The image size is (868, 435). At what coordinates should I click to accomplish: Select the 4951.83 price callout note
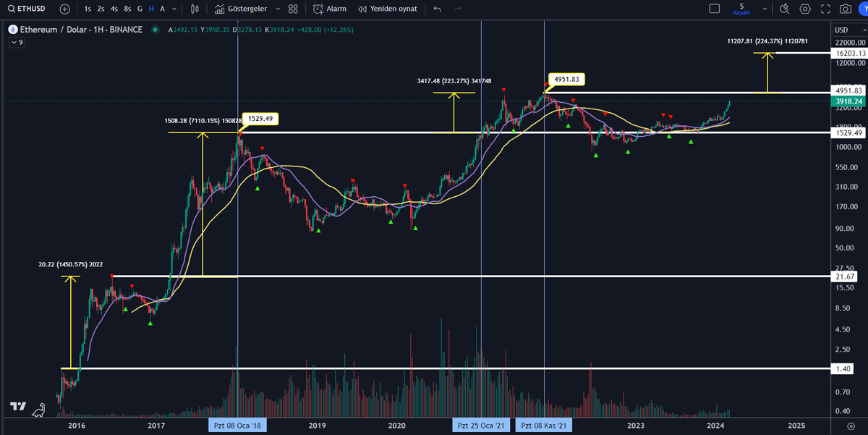[567, 79]
